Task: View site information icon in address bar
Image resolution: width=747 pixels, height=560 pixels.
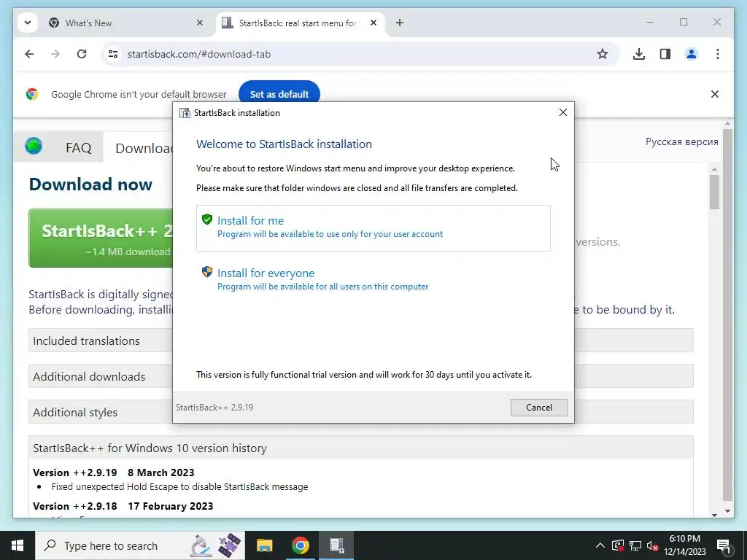Action: (113, 54)
